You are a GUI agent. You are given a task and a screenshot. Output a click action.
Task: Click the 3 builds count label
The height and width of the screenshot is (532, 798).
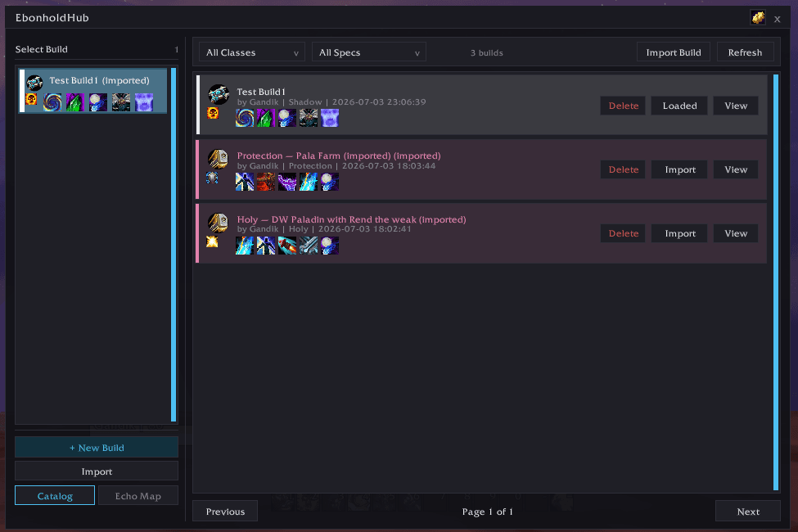486,52
